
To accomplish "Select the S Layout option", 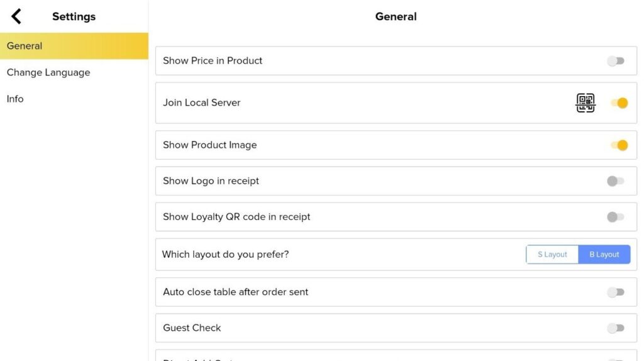I will 552,255.
